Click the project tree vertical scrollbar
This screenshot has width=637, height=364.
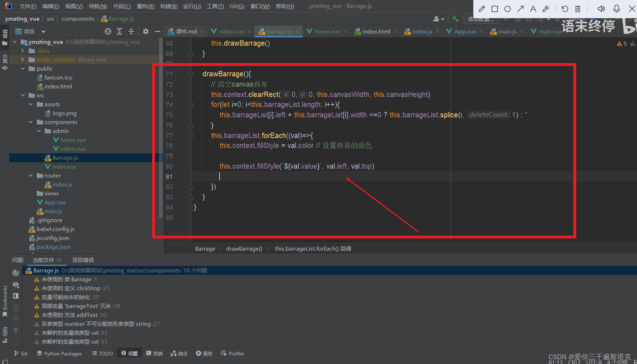point(161,128)
